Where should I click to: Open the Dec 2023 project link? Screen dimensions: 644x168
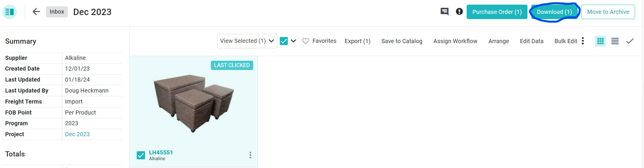77,134
